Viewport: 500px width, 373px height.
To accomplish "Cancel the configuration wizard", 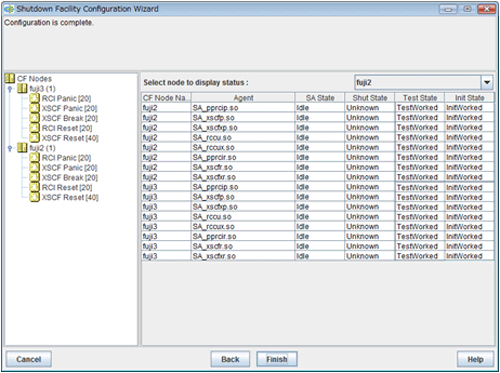I will click(29, 359).
